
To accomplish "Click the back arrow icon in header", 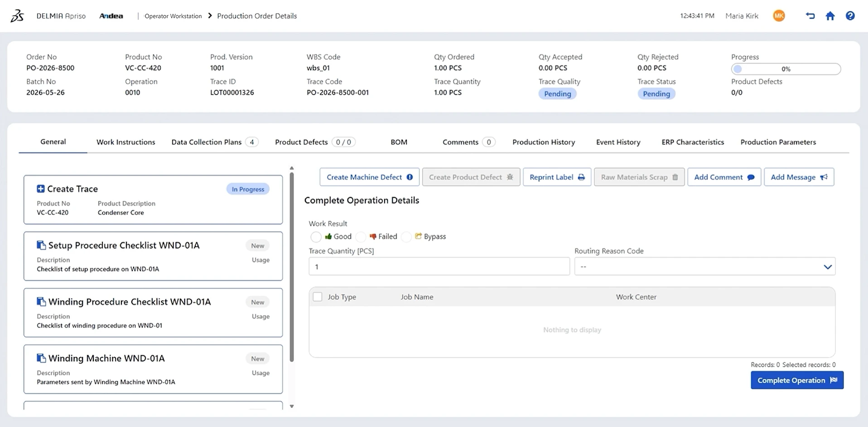I will (x=810, y=16).
